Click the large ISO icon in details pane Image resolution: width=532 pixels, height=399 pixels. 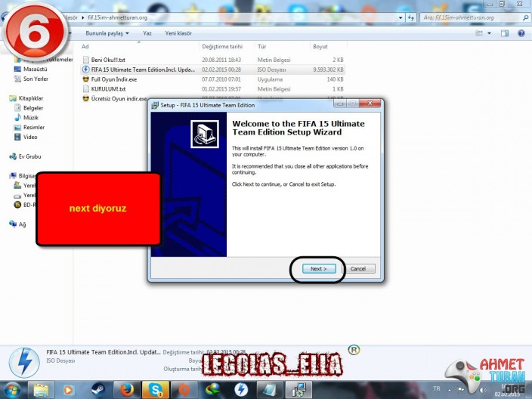tap(24, 363)
